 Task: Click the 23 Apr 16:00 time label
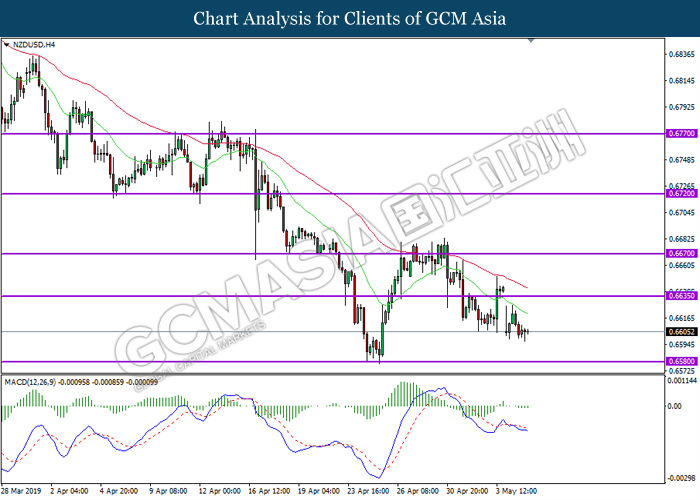click(368, 491)
